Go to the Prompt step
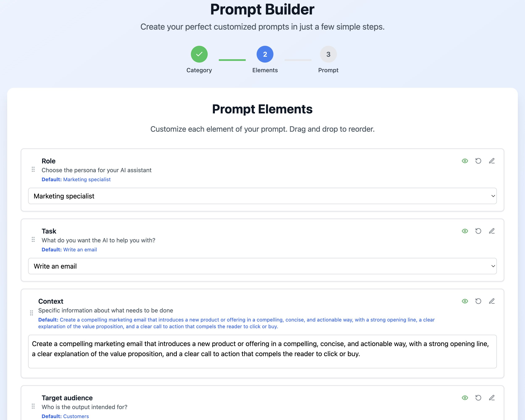The height and width of the screenshot is (420, 525). (x=328, y=54)
